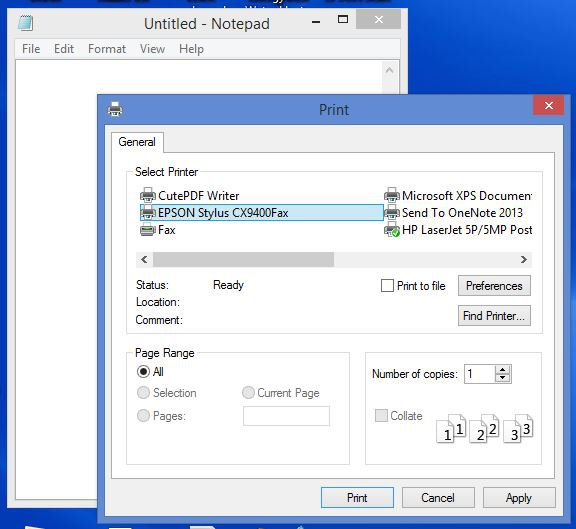This screenshot has height=529, width=576.
Task: Click the Microsoft XPS Document Writer icon
Action: point(392,195)
